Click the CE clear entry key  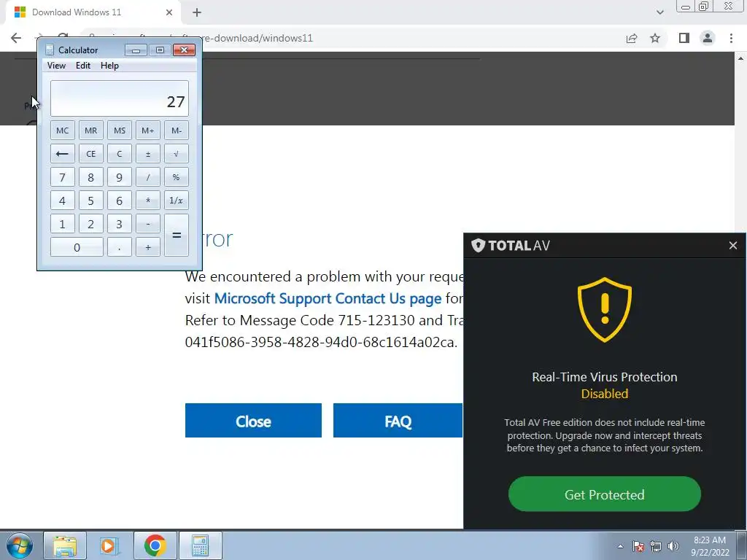[x=91, y=154]
